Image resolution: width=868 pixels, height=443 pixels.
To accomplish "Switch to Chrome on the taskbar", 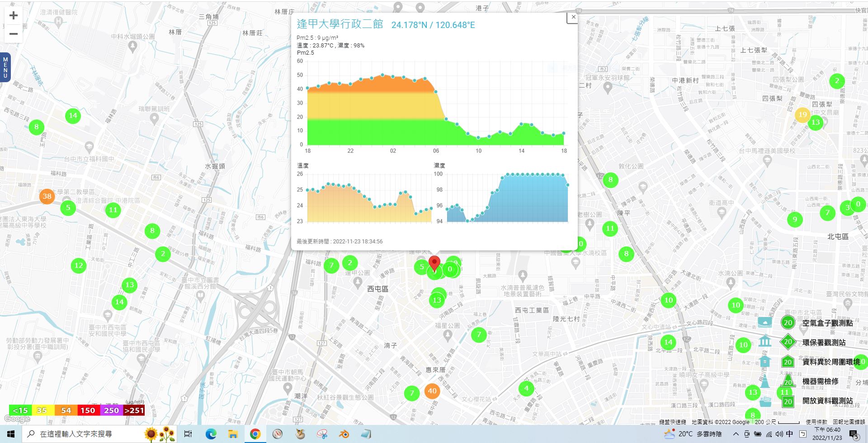I will [255, 434].
